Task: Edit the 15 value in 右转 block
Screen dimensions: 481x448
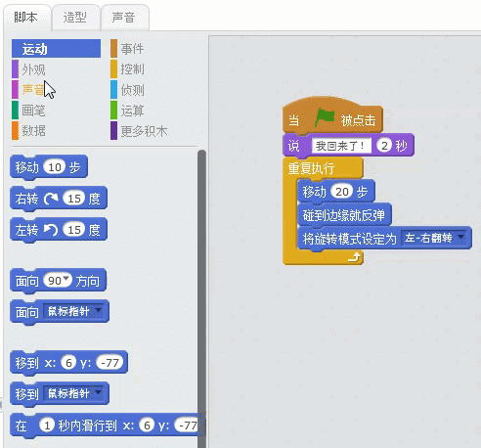Action: (x=74, y=199)
